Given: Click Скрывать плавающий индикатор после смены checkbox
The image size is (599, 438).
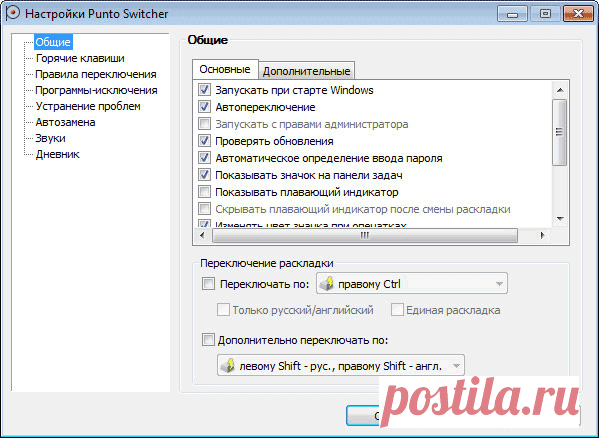Looking at the screenshot, I should [204, 209].
